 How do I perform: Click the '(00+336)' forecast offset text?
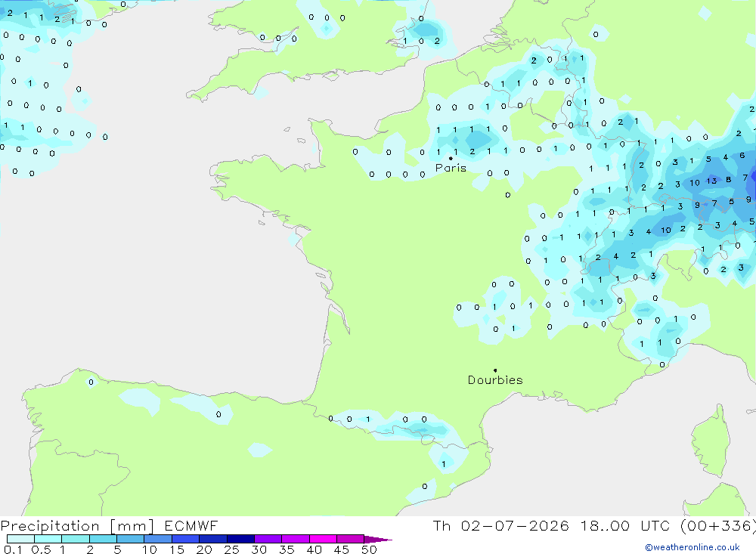718,525
